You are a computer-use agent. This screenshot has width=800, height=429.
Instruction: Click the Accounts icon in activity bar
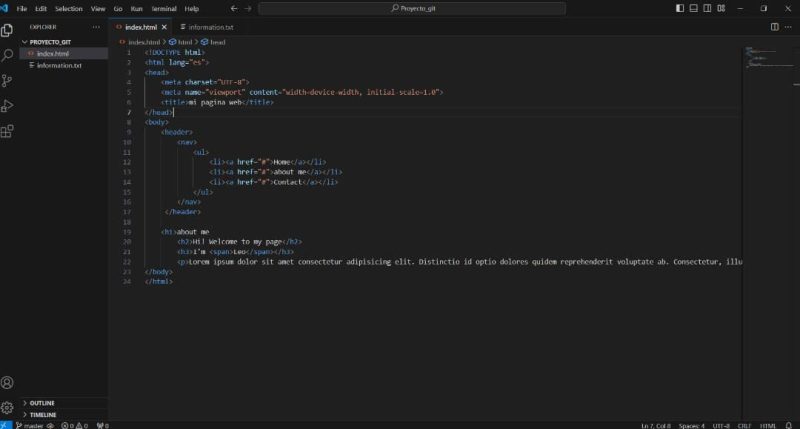pos(7,383)
